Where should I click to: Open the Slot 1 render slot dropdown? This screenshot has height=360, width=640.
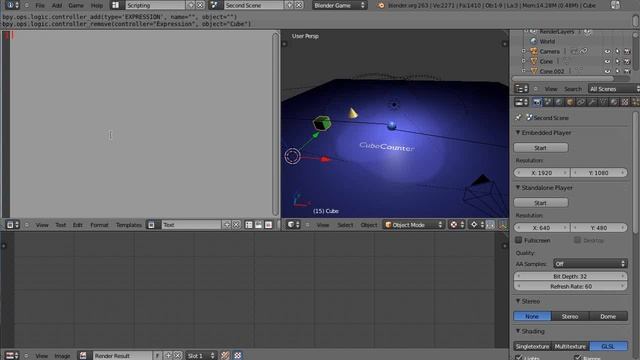click(201, 356)
